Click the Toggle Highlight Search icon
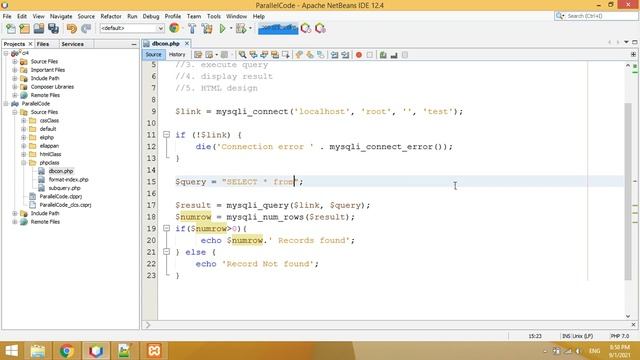The height and width of the screenshot is (360, 640). [275, 55]
